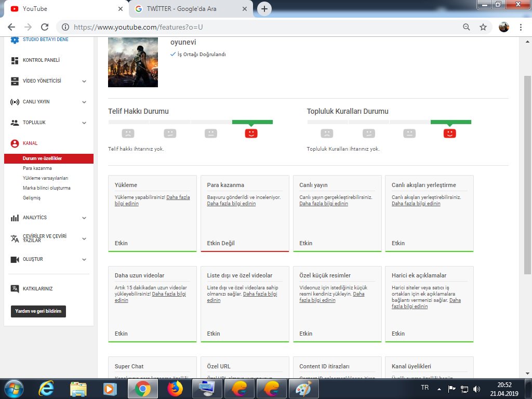The width and height of the screenshot is (532, 399).
Task: Click the Kanal account icon
Action: 15,143
